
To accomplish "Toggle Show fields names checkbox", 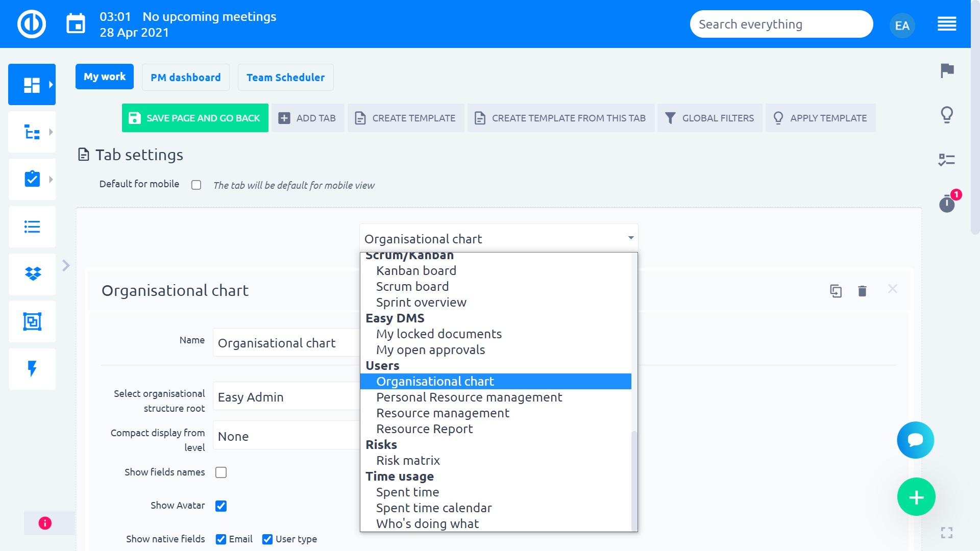I will (221, 472).
